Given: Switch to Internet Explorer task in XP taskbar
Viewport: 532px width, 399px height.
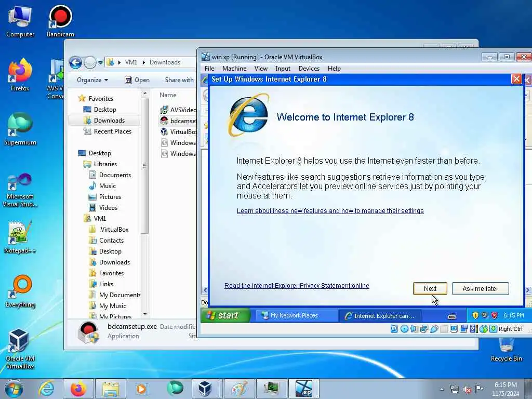Looking at the screenshot, I should (380, 315).
